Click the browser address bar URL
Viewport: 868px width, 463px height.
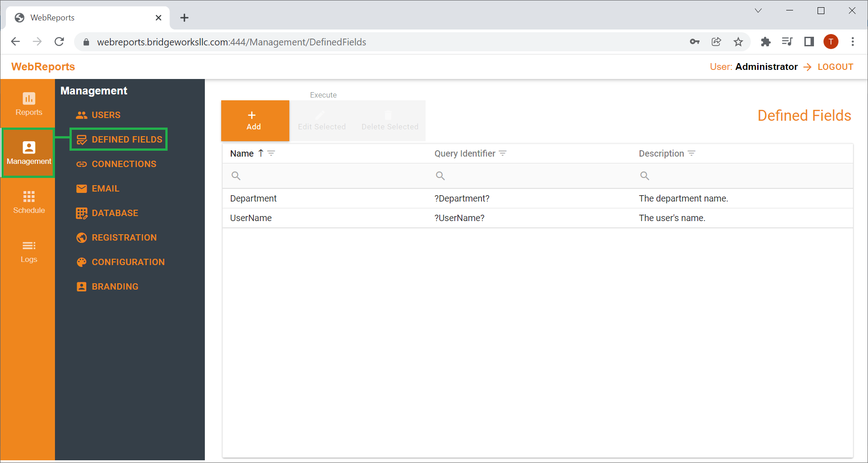[x=232, y=42]
